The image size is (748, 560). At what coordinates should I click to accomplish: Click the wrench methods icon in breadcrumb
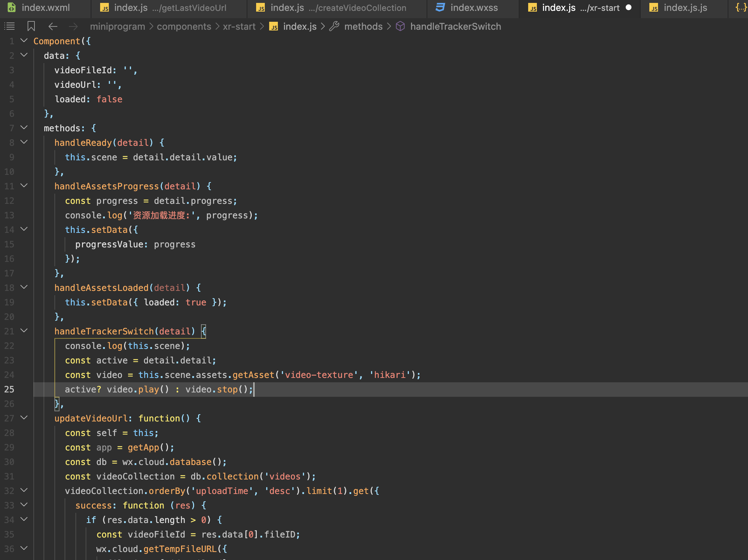click(x=334, y=26)
